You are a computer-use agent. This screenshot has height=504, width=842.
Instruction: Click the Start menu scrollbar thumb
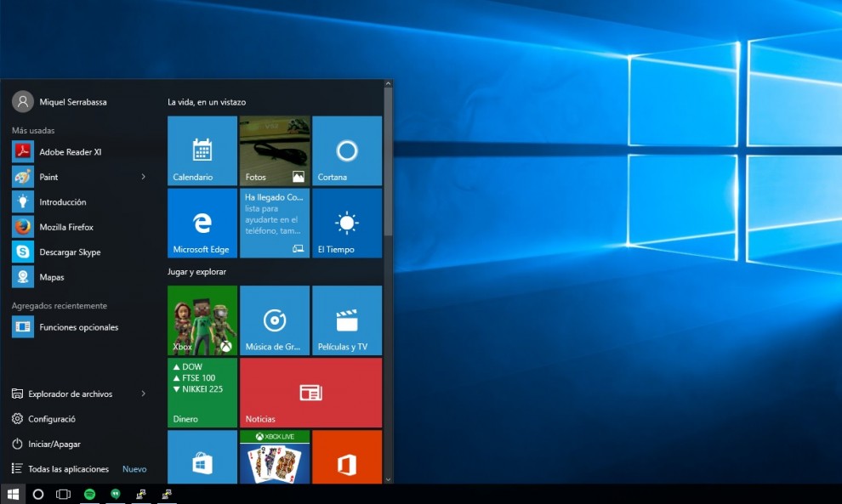(388, 162)
